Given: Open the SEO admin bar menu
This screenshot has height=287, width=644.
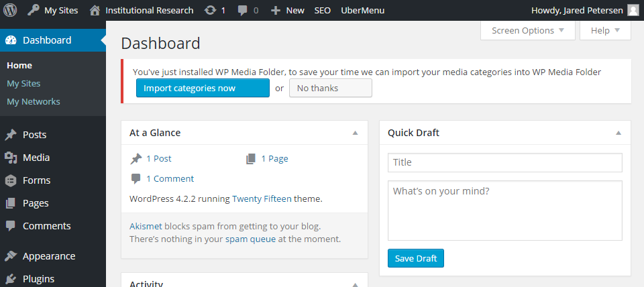Looking at the screenshot, I should click(323, 10).
